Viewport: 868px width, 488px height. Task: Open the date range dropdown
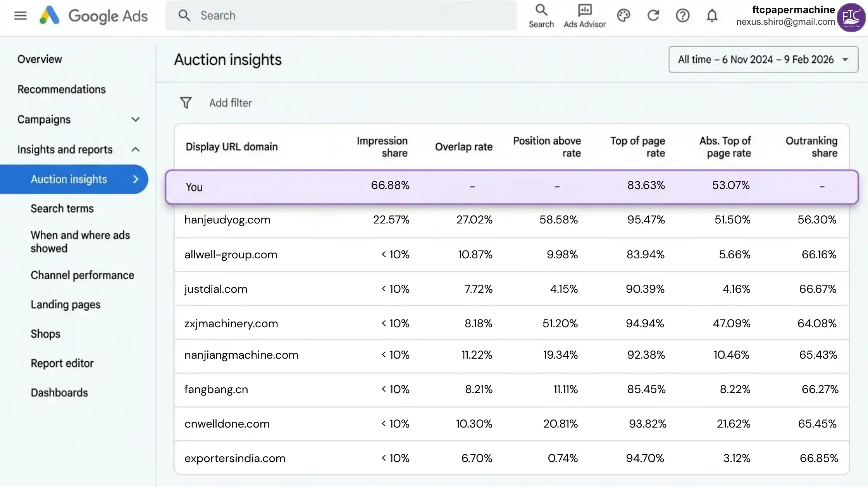[763, 59]
